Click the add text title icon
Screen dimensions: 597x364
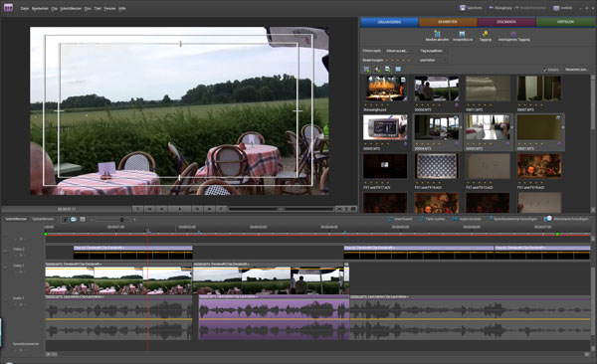click(346, 209)
